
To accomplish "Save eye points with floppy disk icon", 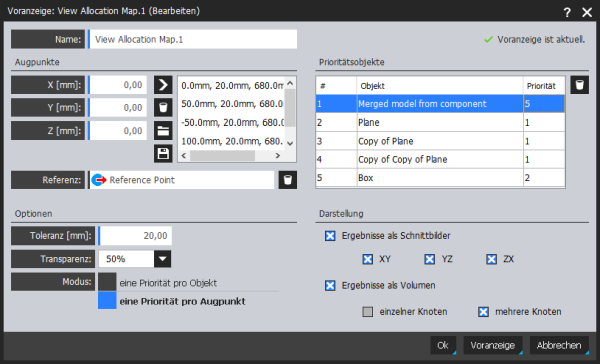I will (163, 153).
